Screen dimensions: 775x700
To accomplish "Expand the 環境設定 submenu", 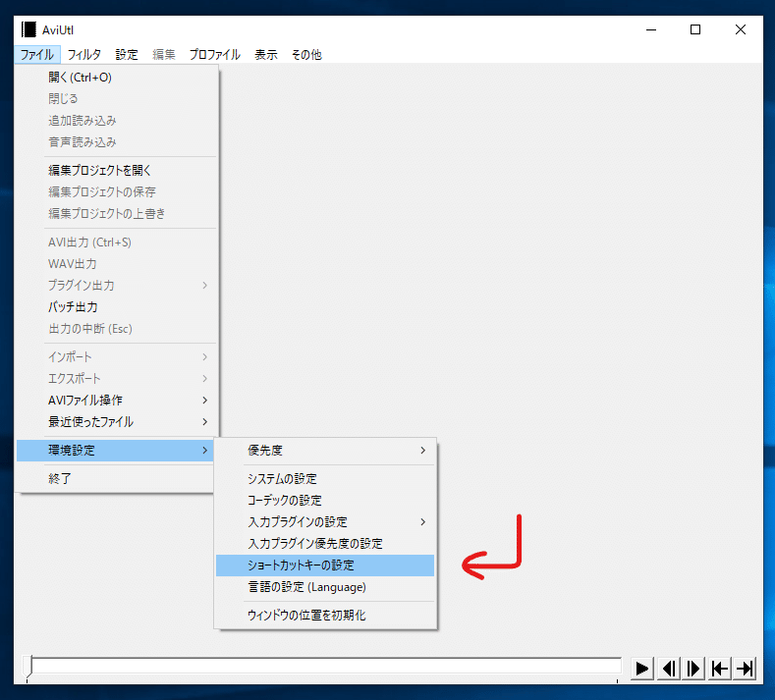I will (116, 450).
